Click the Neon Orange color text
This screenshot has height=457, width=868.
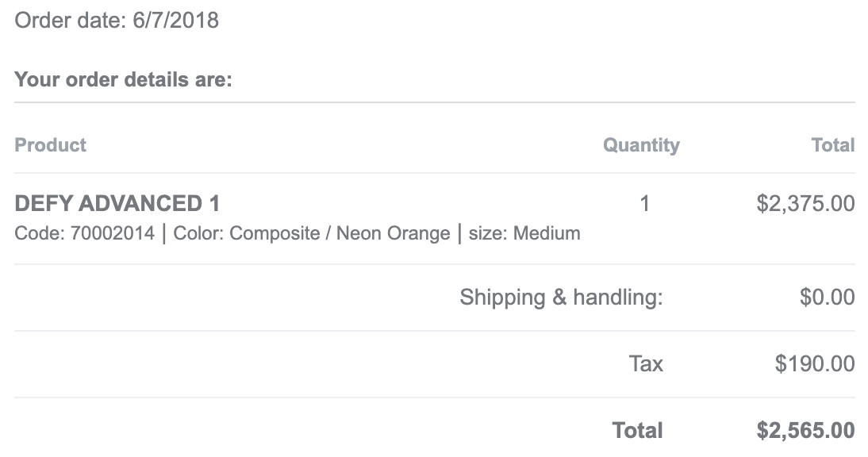click(393, 233)
